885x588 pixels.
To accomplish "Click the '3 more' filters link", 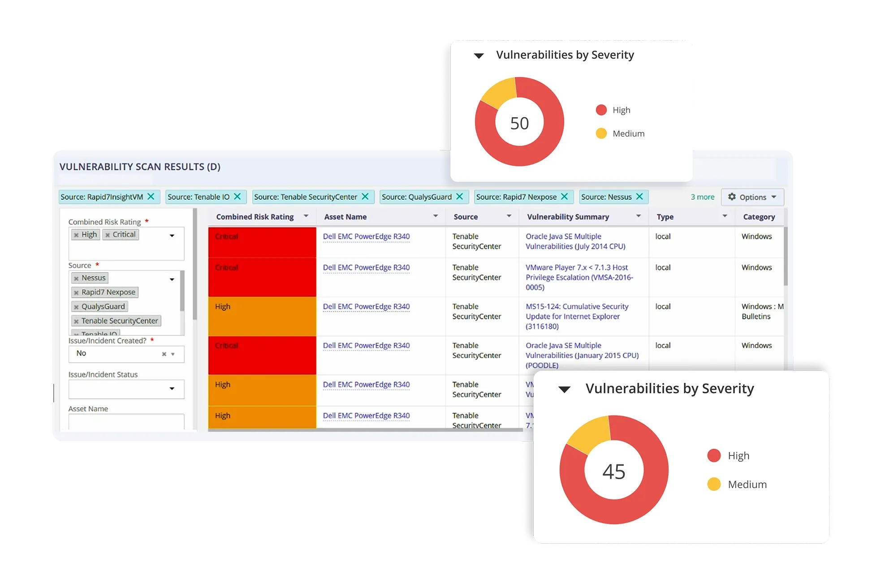I will pyautogui.click(x=702, y=197).
